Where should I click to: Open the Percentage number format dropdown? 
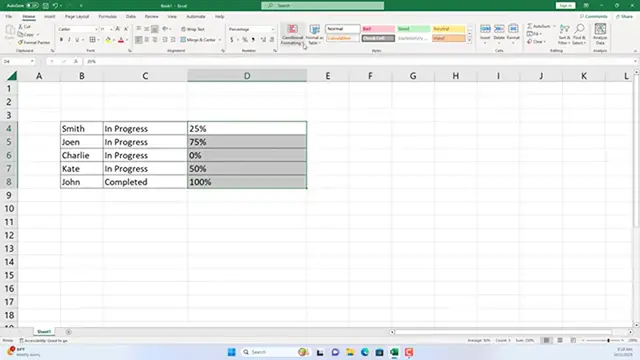point(273,29)
